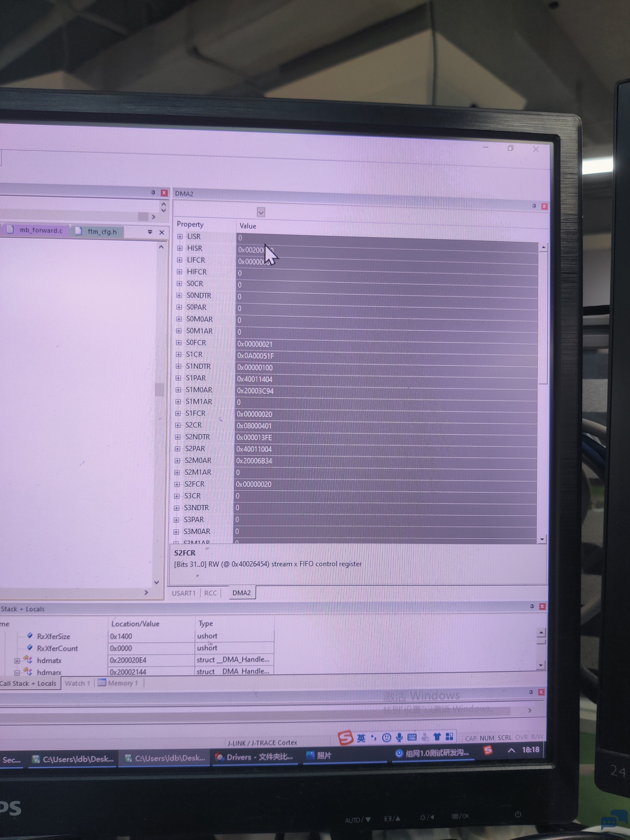The height and width of the screenshot is (840, 630).
Task: Close the DMA2 register panel
Action: 544,206
